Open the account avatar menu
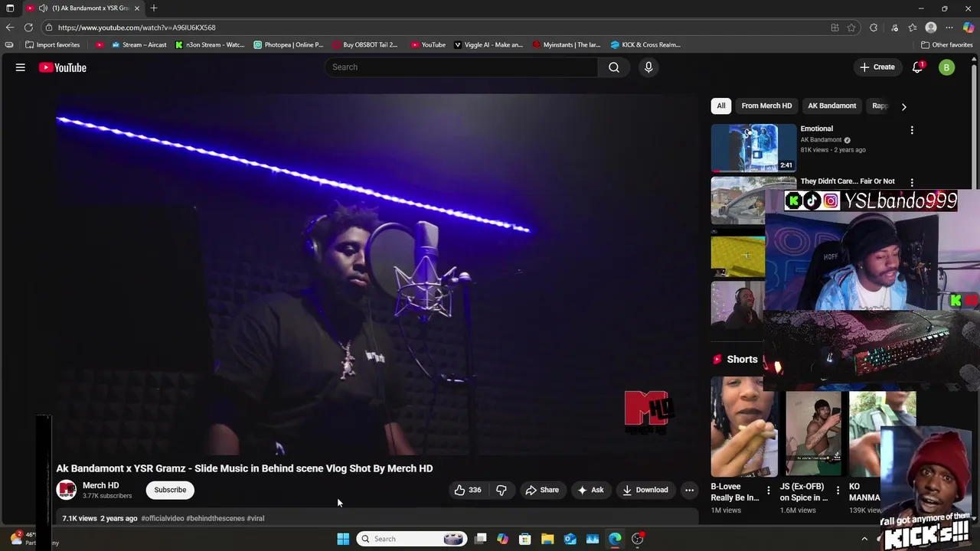Viewport: 980px width, 551px height. tap(946, 67)
